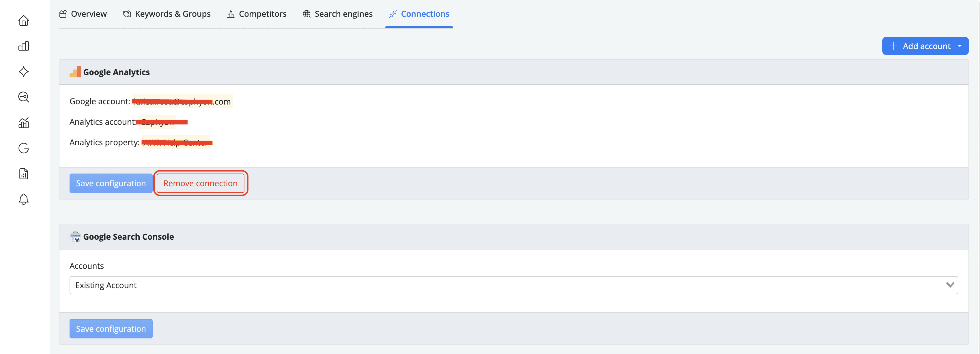Save configuration for Google Search Console
The height and width of the screenshot is (354, 980).
click(x=111, y=329)
